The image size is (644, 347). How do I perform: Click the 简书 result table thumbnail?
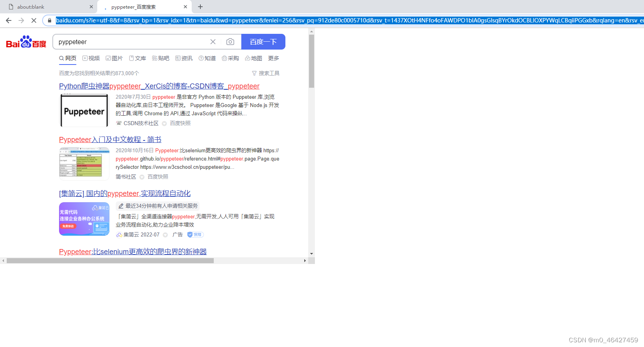point(84,164)
